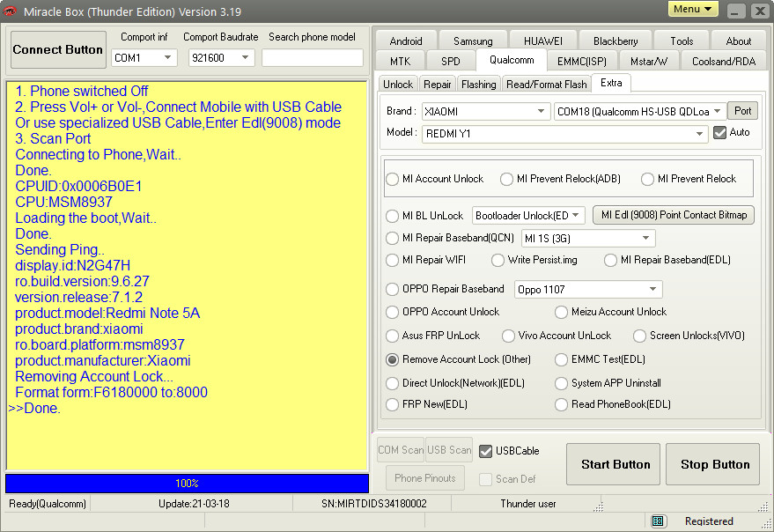This screenshot has height=532, width=774.
Task: Open the Menu dropdown in title bar
Action: click(x=693, y=10)
